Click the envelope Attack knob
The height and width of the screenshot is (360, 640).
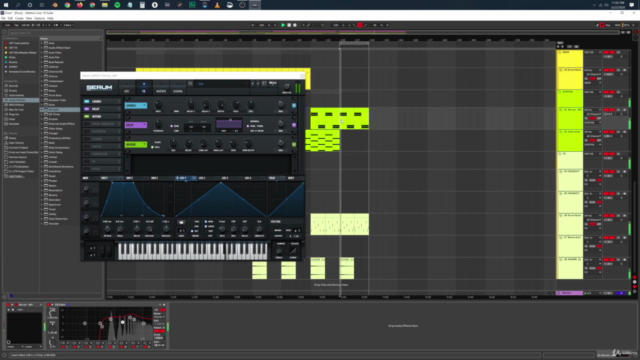[x=107, y=229]
